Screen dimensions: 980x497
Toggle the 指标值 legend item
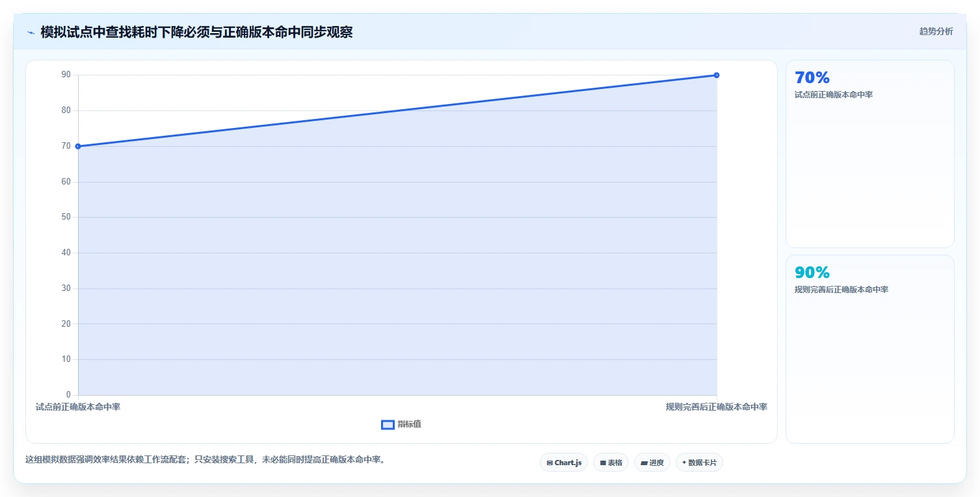[401, 424]
